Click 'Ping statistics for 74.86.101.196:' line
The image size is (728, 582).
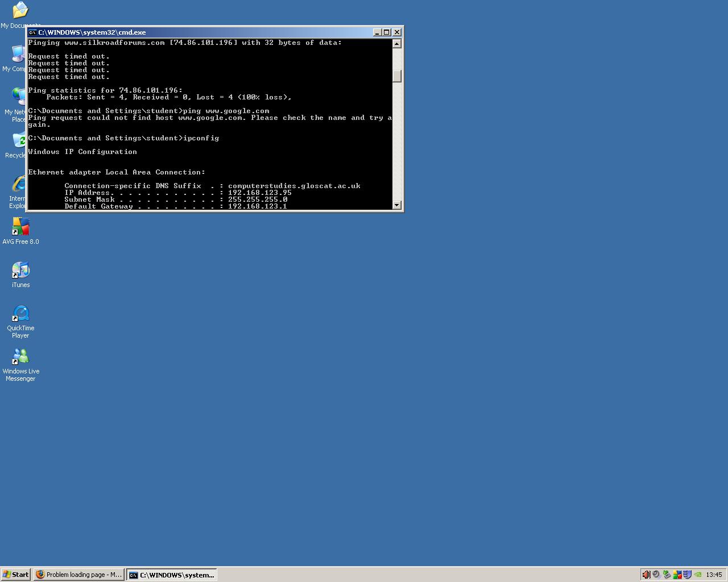pos(105,90)
